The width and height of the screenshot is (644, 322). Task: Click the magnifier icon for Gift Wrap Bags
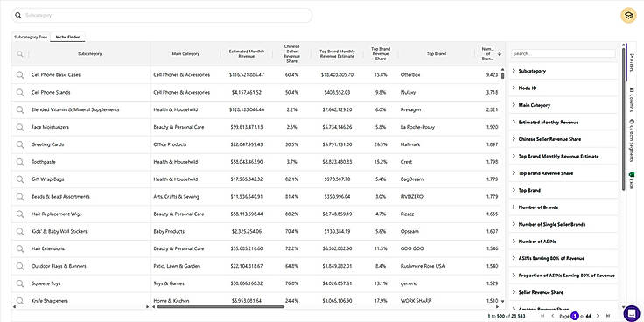tap(20, 179)
